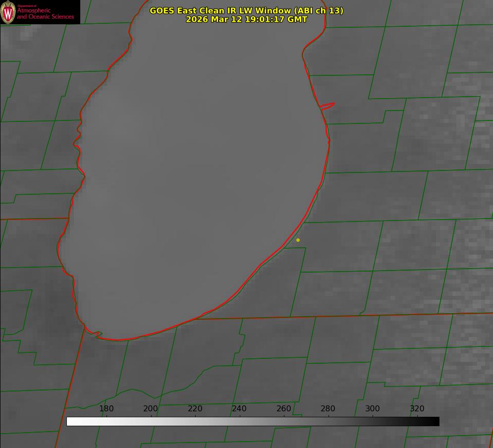The image size is (493, 448).
Task: Click the black right end of the colorbar
Action: pyautogui.click(x=435, y=421)
